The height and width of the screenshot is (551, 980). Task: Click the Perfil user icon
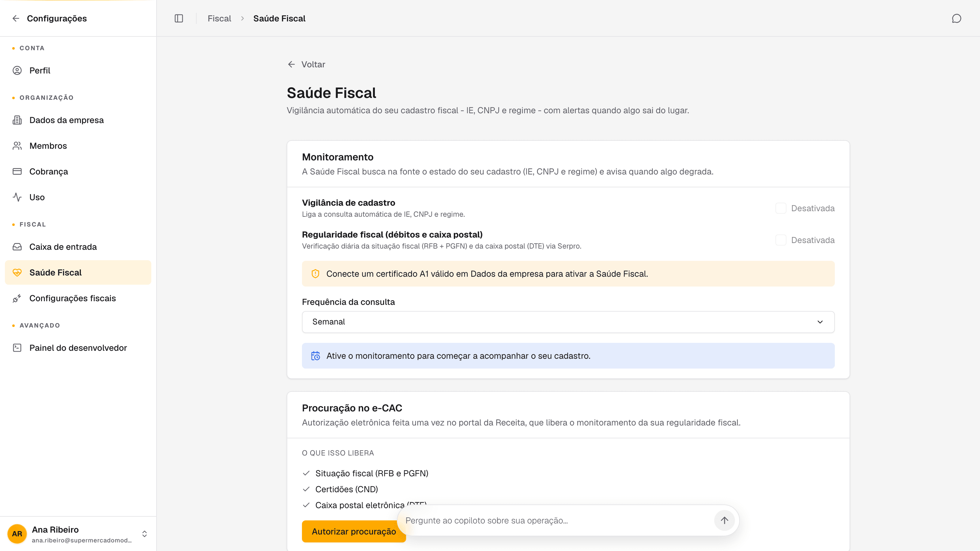(17, 70)
